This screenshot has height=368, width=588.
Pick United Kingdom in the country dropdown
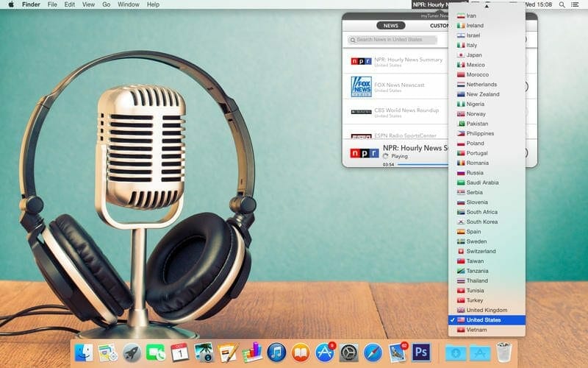click(486, 310)
